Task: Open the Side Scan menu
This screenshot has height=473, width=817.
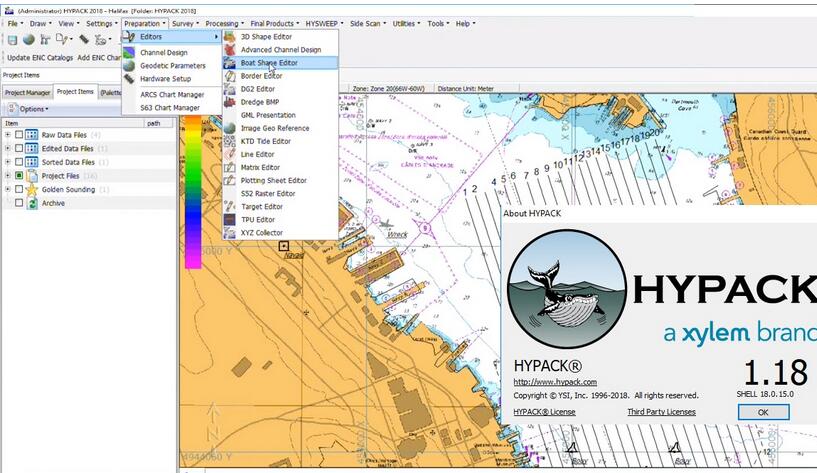Action: pos(368,23)
